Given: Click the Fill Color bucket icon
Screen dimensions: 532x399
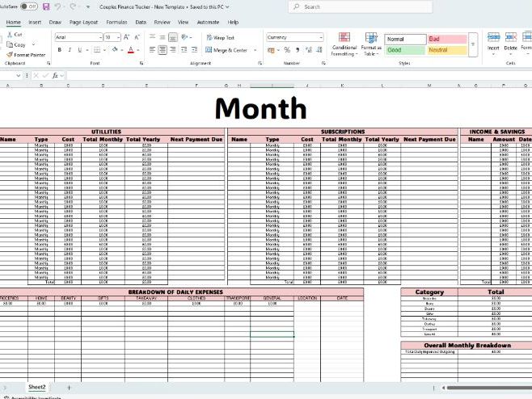Looking at the screenshot, I should click(115, 50).
